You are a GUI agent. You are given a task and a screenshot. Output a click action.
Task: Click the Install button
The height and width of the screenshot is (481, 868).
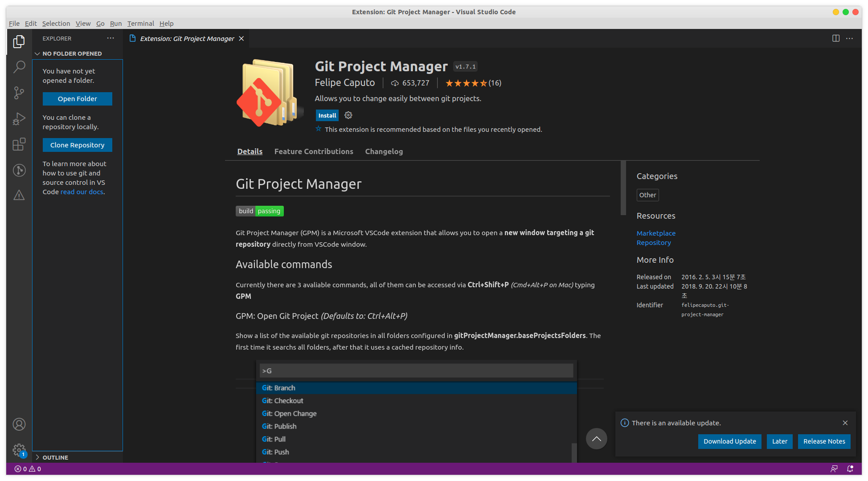point(327,115)
